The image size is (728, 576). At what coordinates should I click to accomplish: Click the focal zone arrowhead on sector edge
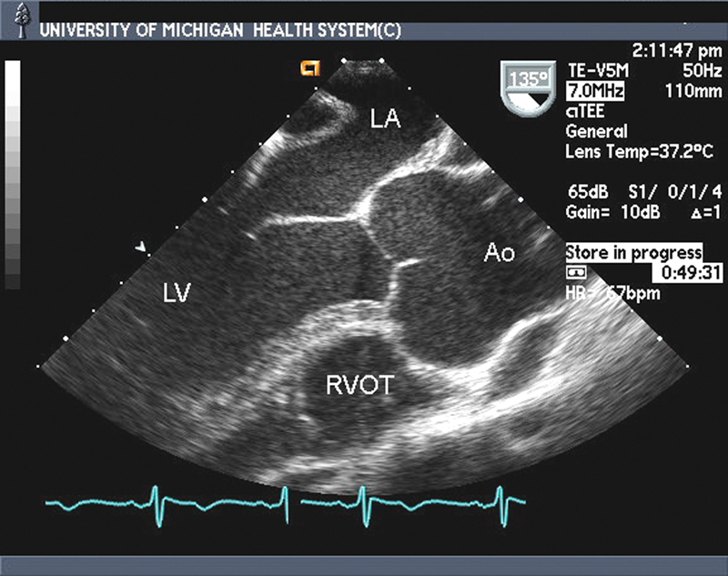pos(139,248)
